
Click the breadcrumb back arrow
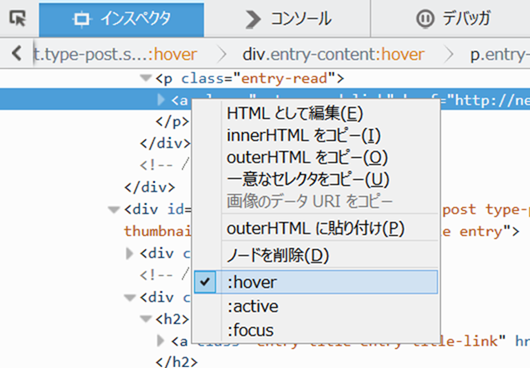tap(17, 53)
